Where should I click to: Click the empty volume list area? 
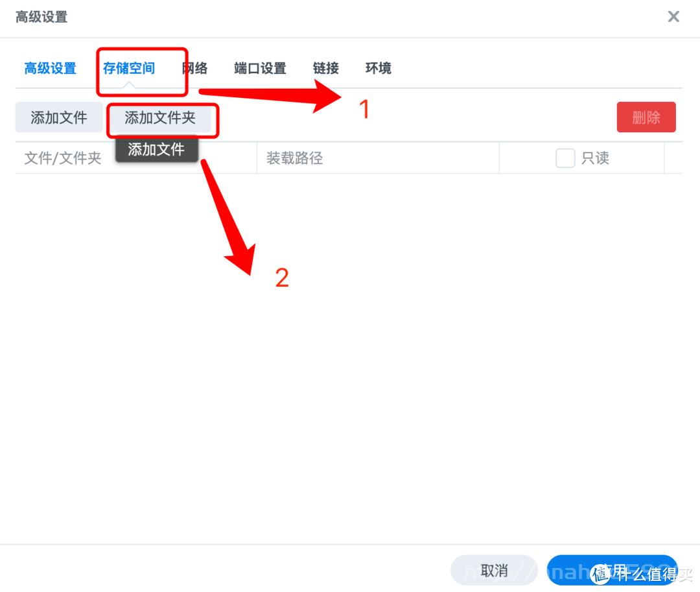[349, 357]
